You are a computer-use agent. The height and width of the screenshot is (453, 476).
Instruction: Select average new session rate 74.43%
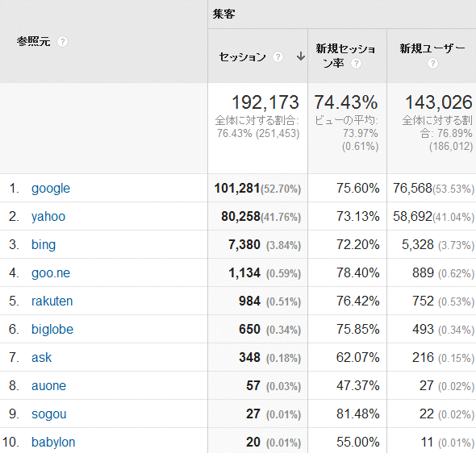point(346,102)
